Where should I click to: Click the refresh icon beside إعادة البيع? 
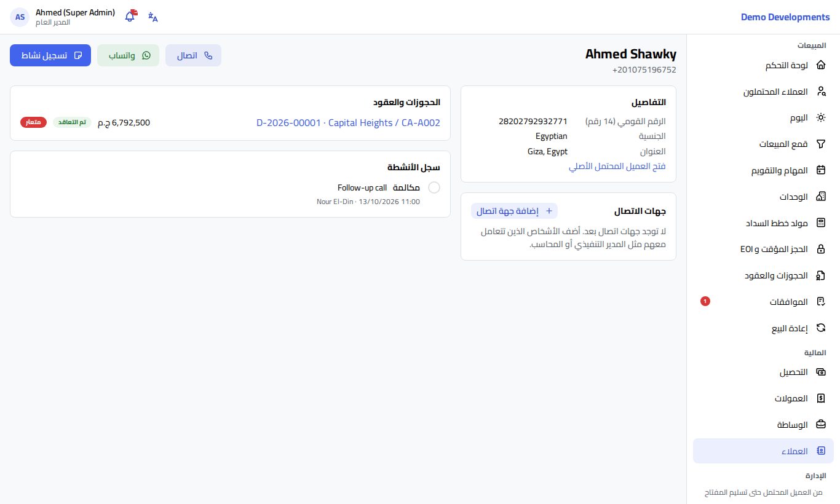coord(820,328)
